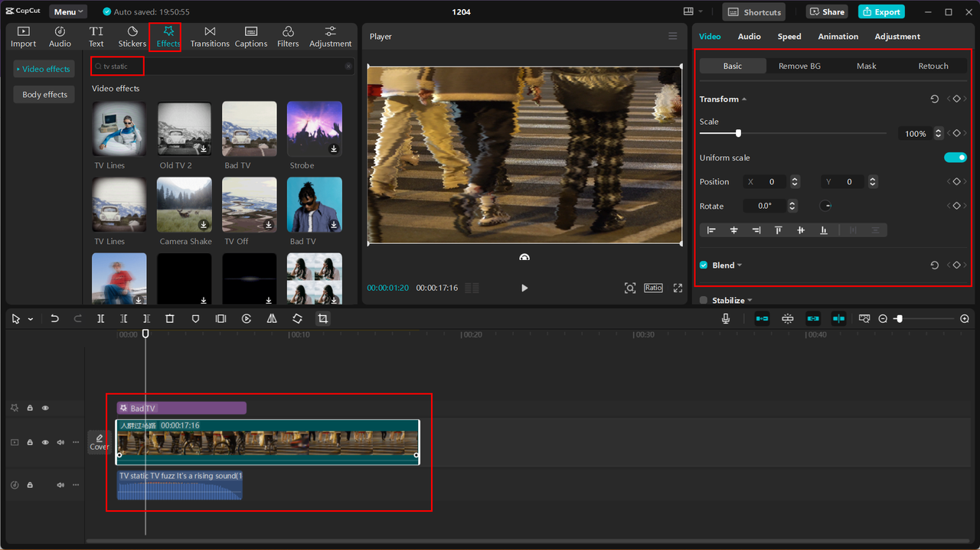Delete the selected clip with trash icon

point(170,319)
